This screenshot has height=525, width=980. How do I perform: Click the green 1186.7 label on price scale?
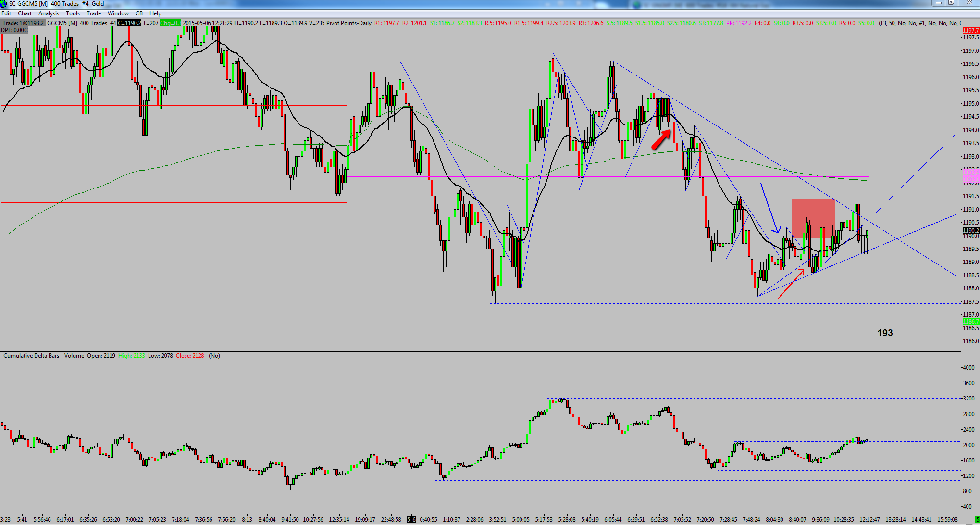tap(971, 321)
